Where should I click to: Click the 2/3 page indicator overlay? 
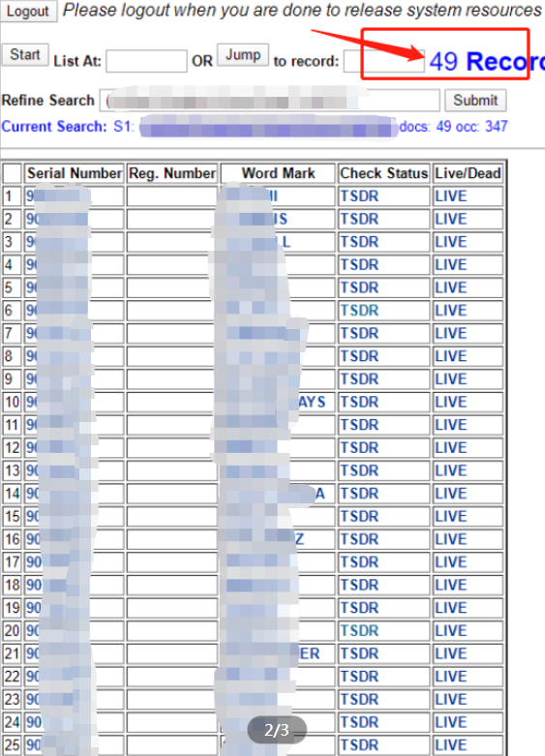(x=277, y=730)
